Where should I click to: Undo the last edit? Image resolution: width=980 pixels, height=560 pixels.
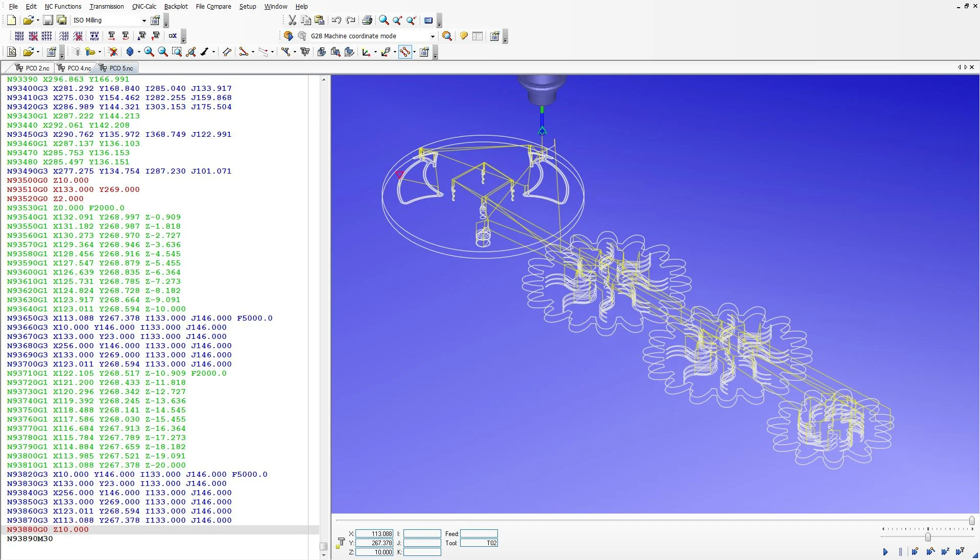tap(336, 20)
